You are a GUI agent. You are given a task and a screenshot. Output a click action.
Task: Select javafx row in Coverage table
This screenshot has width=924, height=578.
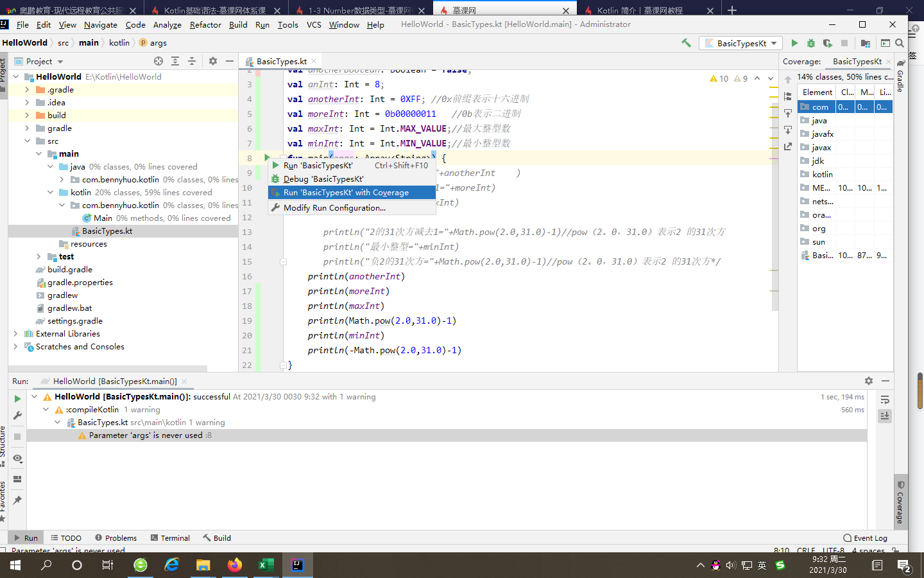coord(845,134)
